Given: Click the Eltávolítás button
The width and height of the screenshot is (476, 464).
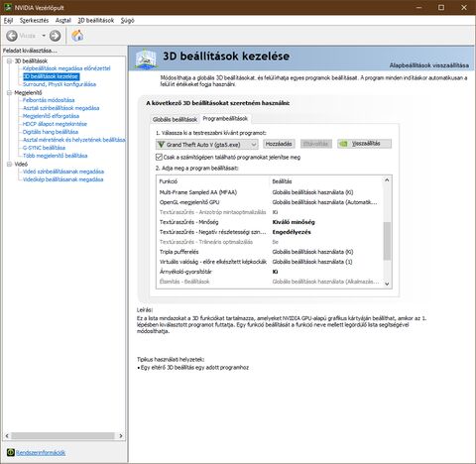Looking at the screenshot, I should (x=315, y=144).
